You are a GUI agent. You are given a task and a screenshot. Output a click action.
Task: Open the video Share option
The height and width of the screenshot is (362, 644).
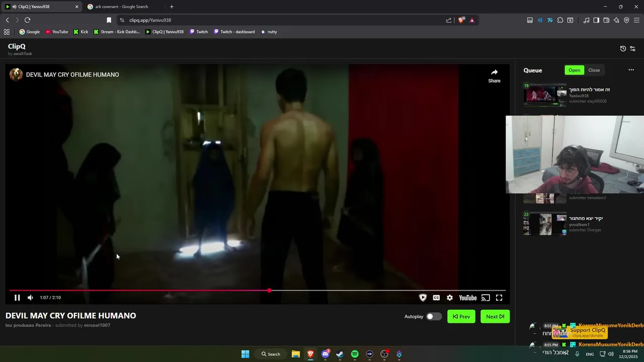(494, 76)
